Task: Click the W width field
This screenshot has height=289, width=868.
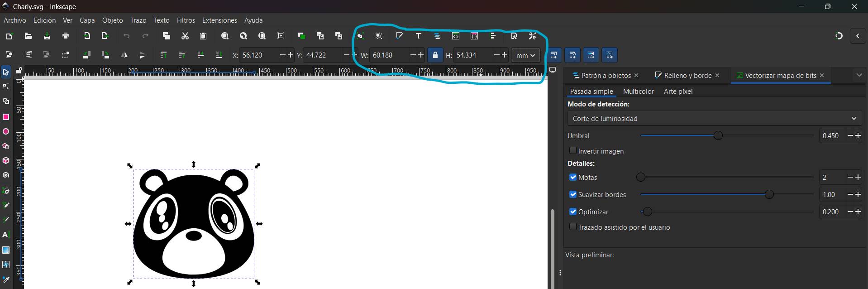Action: tap(389, 55)
